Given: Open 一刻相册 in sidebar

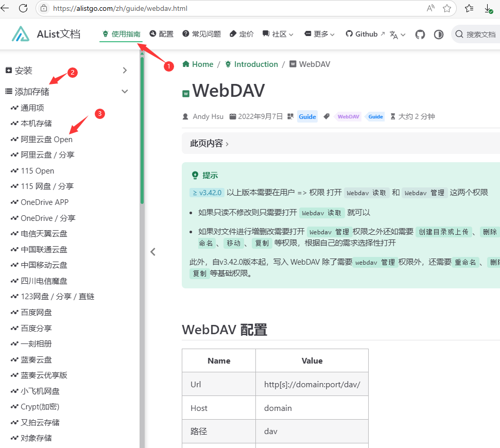Looking at the screenshot, I should [x=31, y=344].
